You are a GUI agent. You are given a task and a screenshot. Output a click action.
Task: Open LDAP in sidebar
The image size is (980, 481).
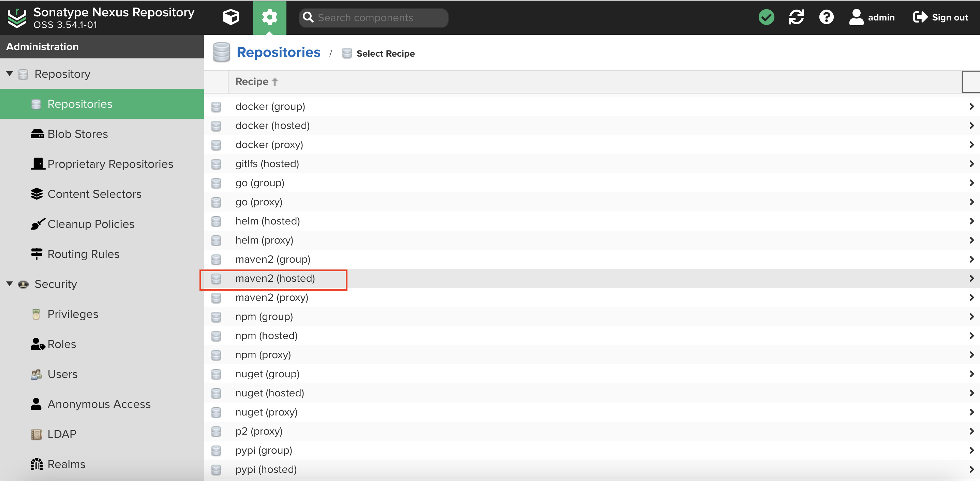tap(102, 434)
